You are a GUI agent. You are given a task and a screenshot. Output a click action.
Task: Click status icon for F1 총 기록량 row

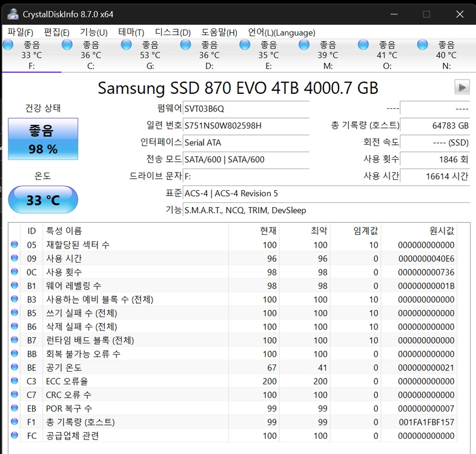tap(15, 421)
